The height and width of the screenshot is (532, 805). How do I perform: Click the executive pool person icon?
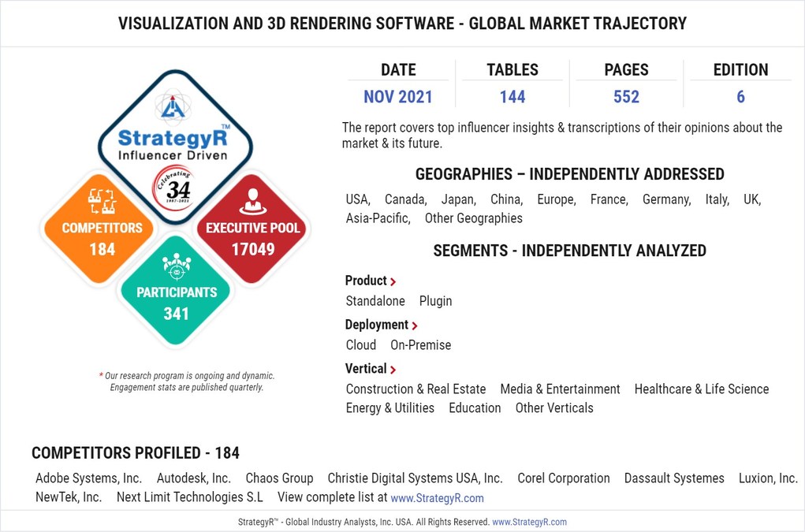[x=252, y=201]
